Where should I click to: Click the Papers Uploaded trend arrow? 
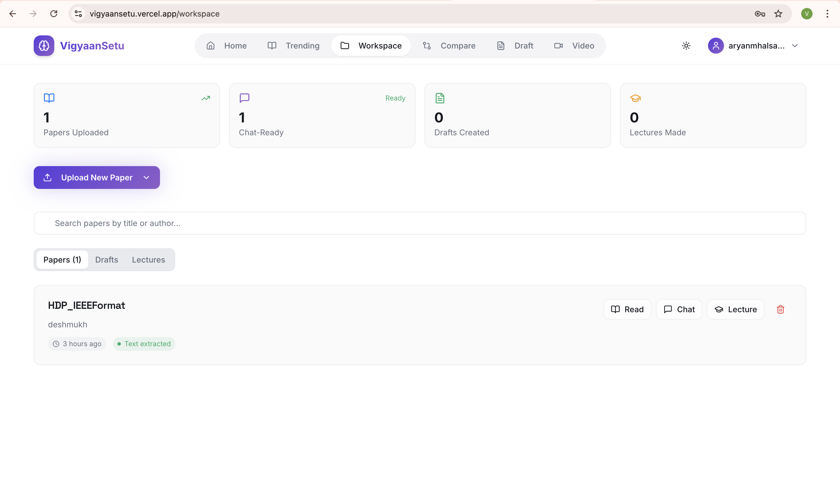(206, 98)
